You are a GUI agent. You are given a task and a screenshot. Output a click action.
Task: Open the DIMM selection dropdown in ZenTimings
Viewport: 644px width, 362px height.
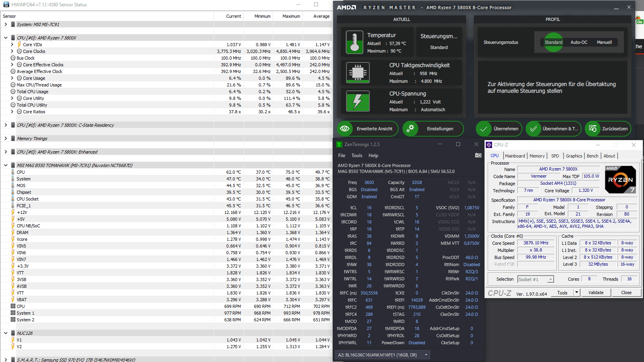point(382,355)
